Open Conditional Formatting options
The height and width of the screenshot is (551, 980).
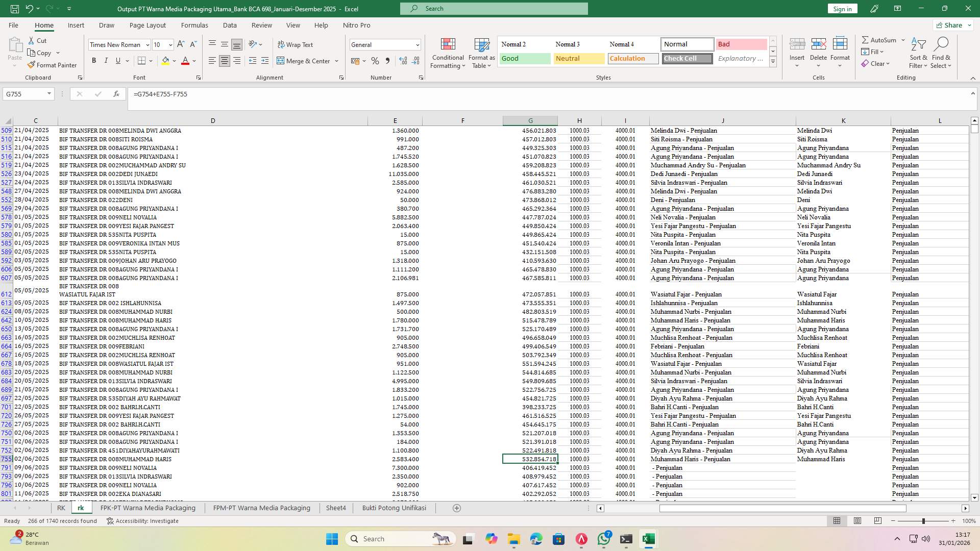pyautogui.click(x=448, y=53)
